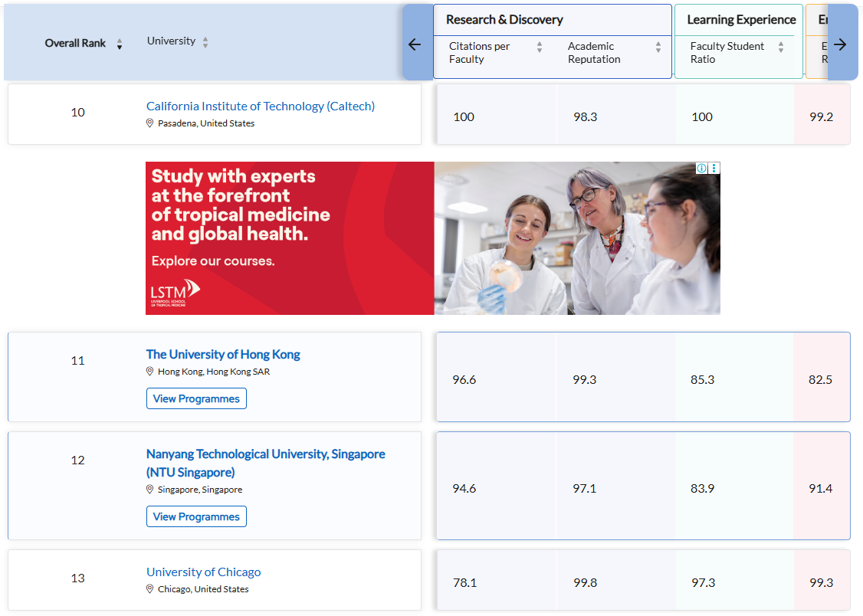The height and width of the screenshot is (616, 863).
Task: Click Caltech academic reputation 98.3
Action: pyautogui.click(x=585, y=116)
